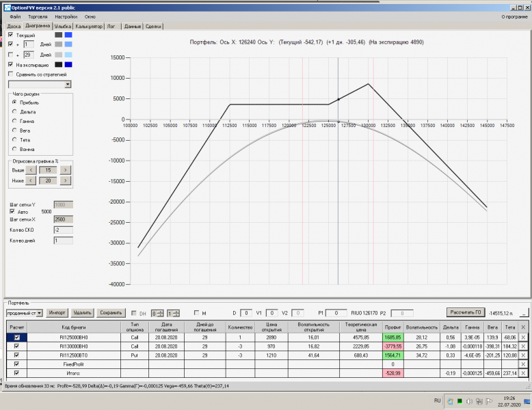Switch to the Калькулятор tab

(89, 26)
